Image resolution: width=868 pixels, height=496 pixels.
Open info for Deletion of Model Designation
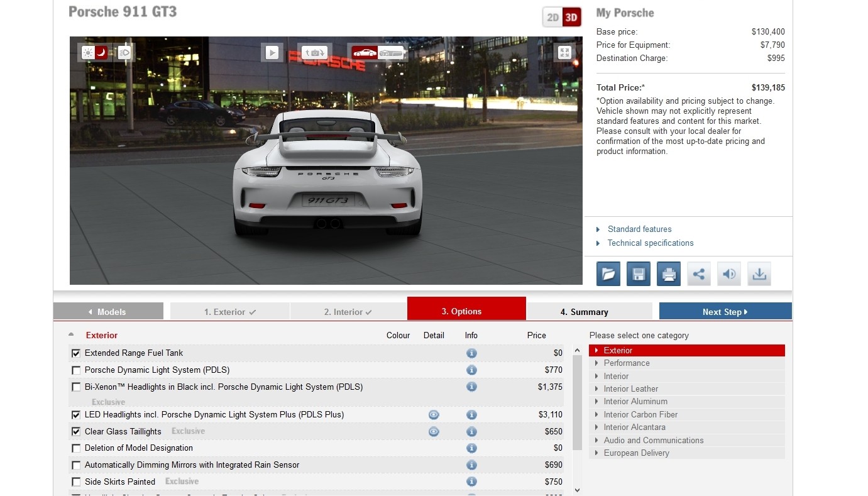(471, 448)
